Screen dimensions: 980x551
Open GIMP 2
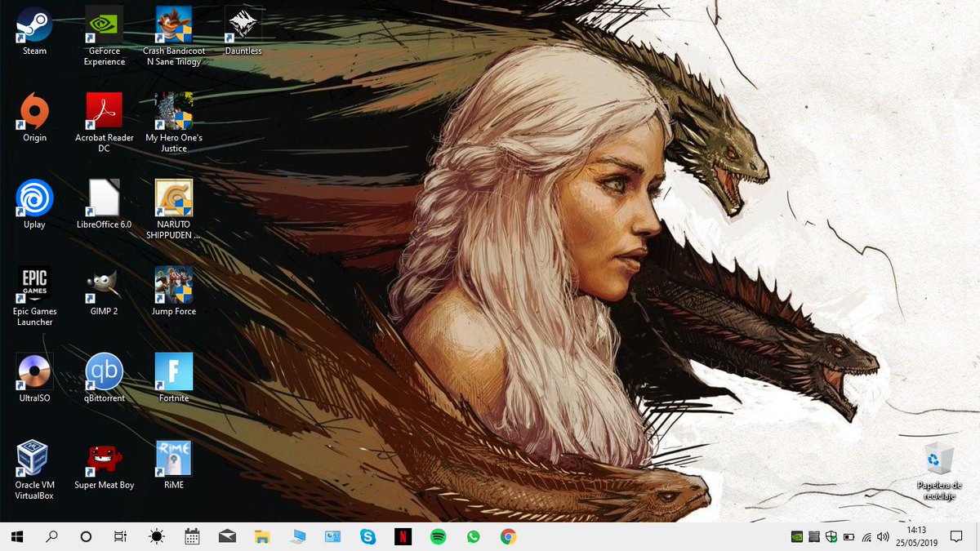pos(103,286)
